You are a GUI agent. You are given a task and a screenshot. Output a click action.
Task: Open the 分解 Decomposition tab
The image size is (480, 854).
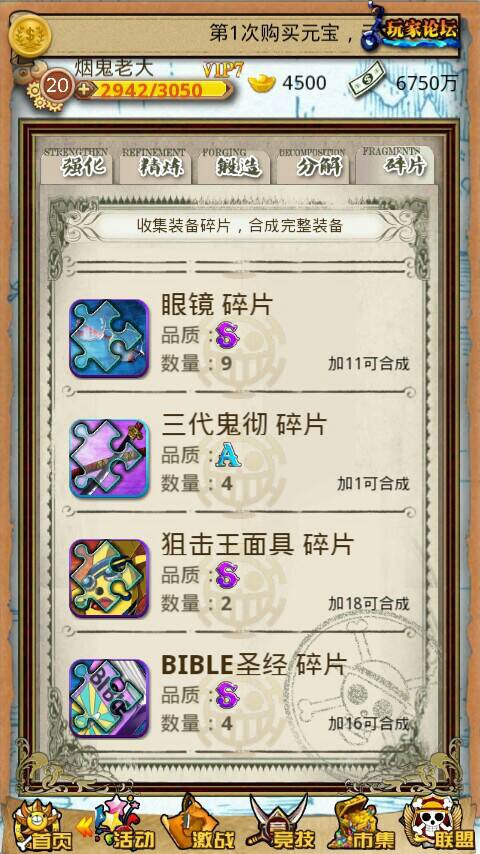[x=311, y=165]
